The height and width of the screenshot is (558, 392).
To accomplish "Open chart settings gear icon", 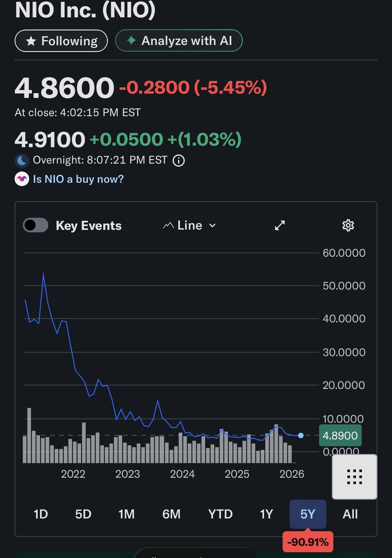I will (348, 225).
